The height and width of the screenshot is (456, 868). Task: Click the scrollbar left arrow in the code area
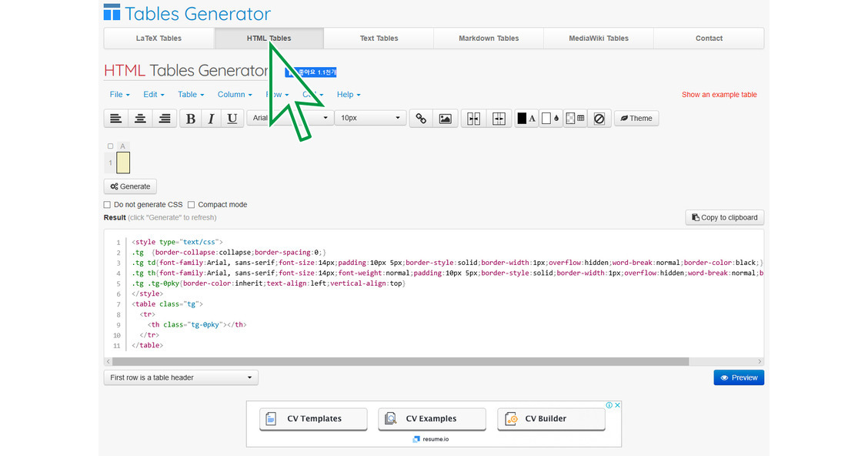pyautogui.click(x=108, y=362)
